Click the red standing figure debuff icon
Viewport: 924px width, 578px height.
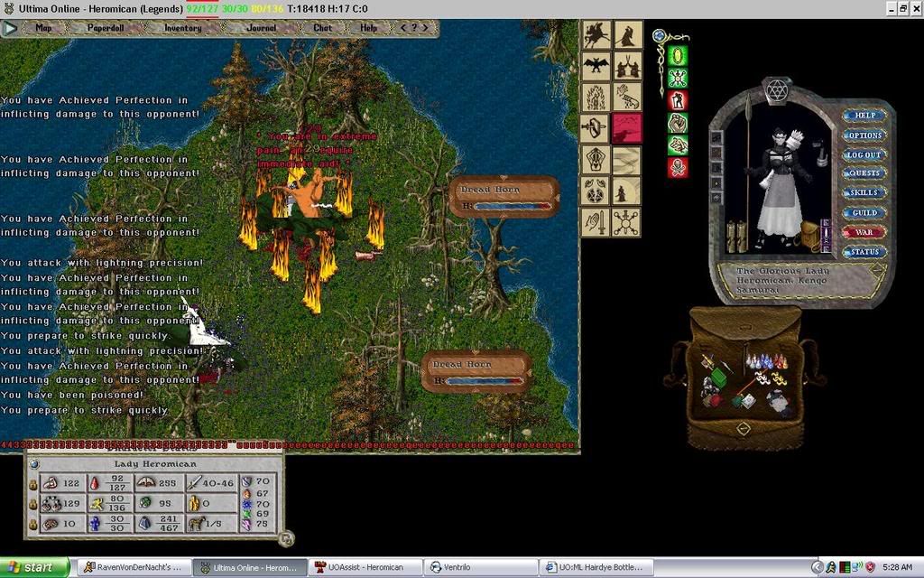tap(678, 101)
